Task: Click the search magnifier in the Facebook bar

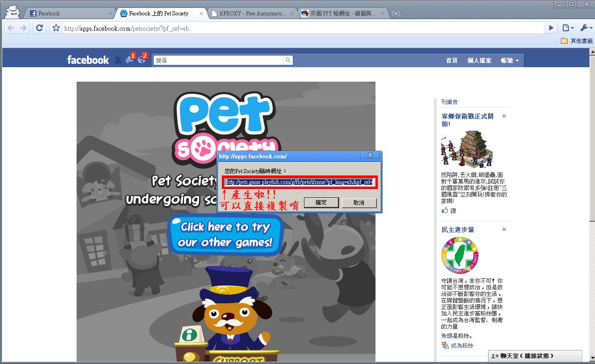Action: [288, 60]
